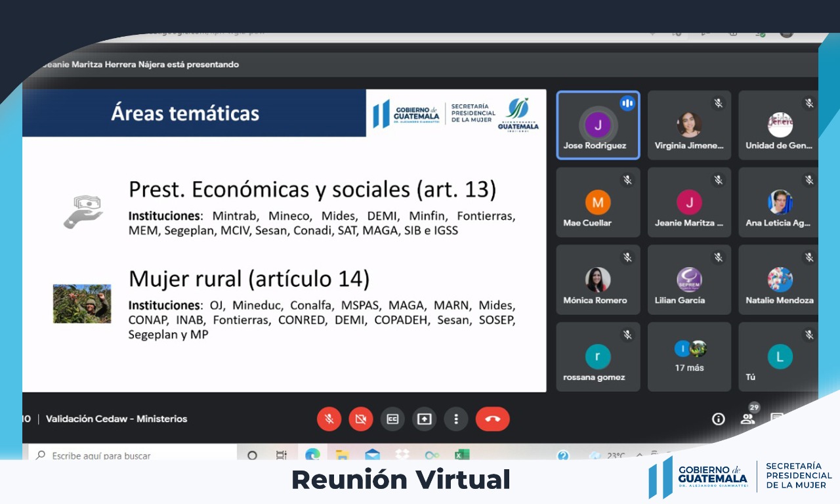
Task: Open the Mail app on the taskbar
Action: pos(372,455)
